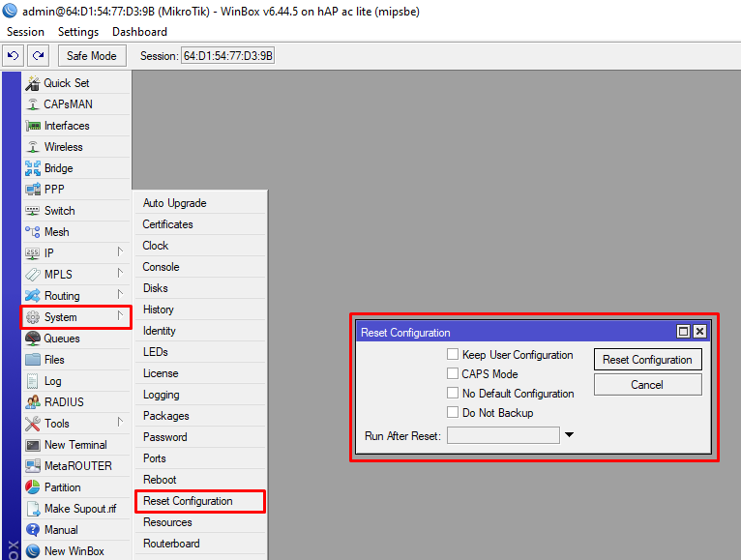Open the Run After Reset dropdown arrow
Viewport: 741px width, 560px height.
point(569,435)
